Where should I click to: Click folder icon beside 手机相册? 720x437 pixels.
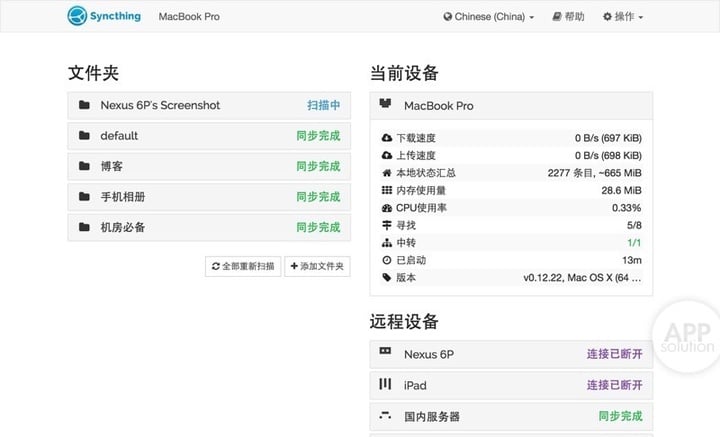tap(84, 196)
